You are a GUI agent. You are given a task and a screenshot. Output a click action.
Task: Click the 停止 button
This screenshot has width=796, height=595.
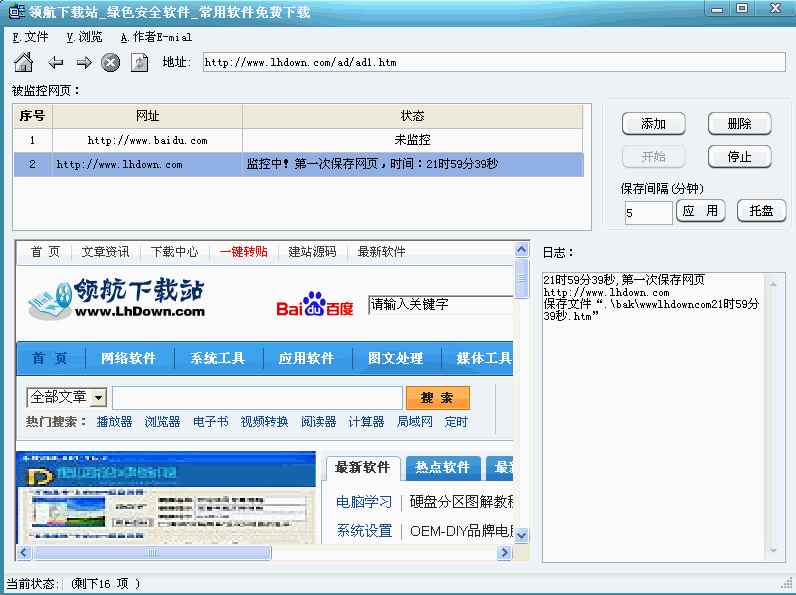pyautogui.click(x=739, y=157)
